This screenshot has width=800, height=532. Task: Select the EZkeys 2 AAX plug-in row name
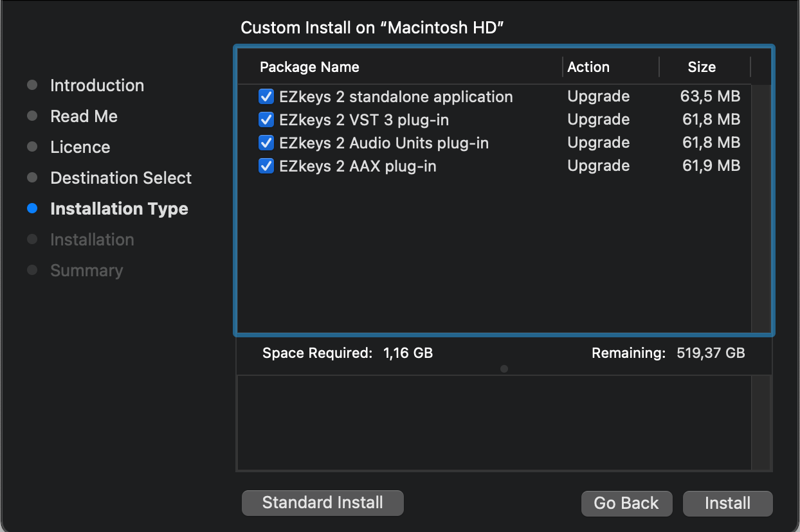[x=358, y=166]
